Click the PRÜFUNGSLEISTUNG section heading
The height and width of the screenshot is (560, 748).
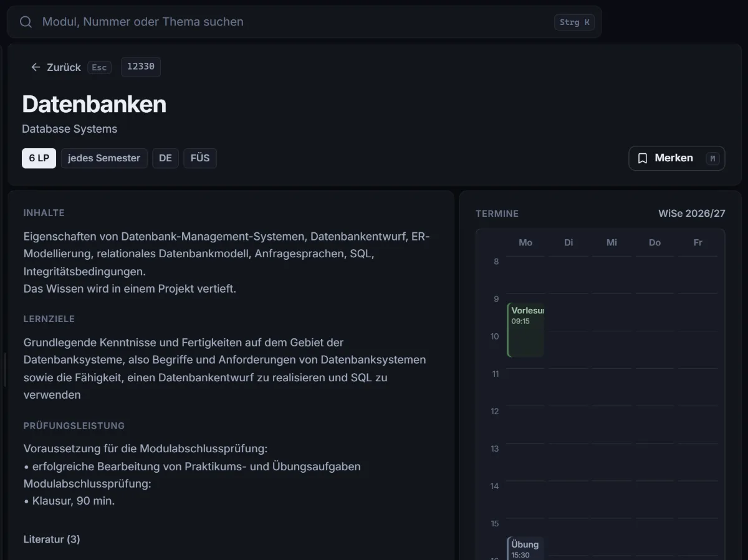click(74, 426)
